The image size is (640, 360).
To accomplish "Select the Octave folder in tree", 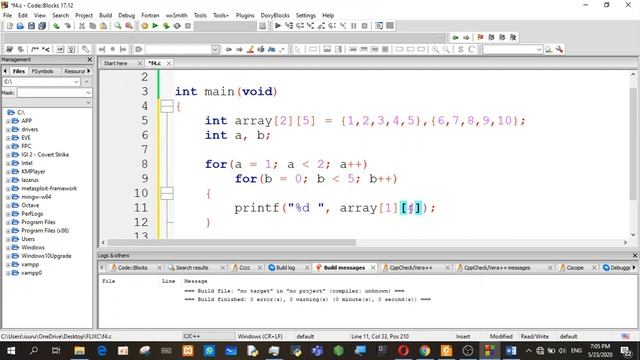I will (x=30, y=205).
